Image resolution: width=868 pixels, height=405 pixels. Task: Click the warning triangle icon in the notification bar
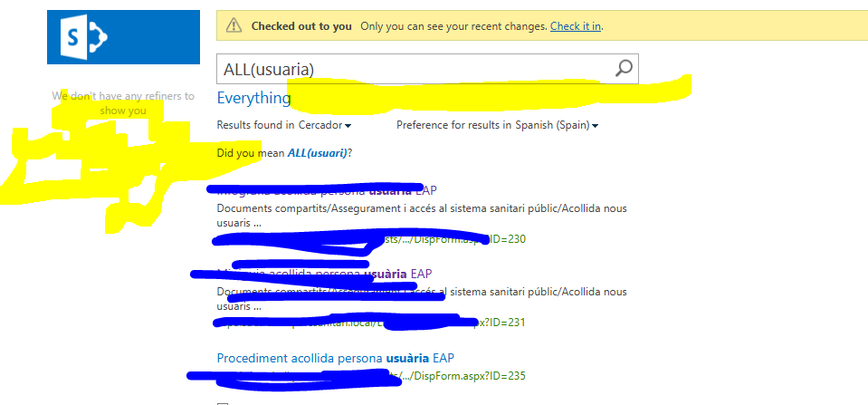tap(234, 25)
